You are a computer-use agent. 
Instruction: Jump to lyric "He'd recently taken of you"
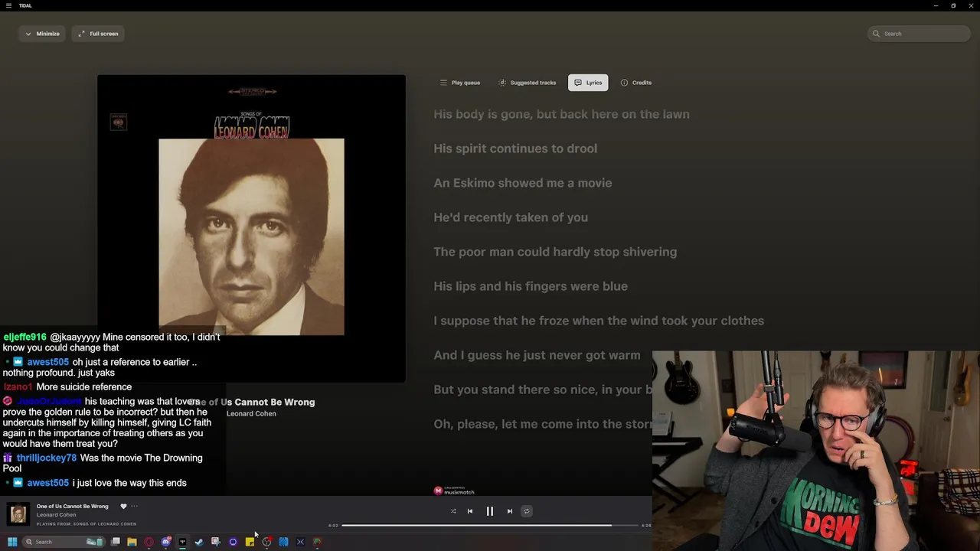pyautogui.click(x=511, y=217)
